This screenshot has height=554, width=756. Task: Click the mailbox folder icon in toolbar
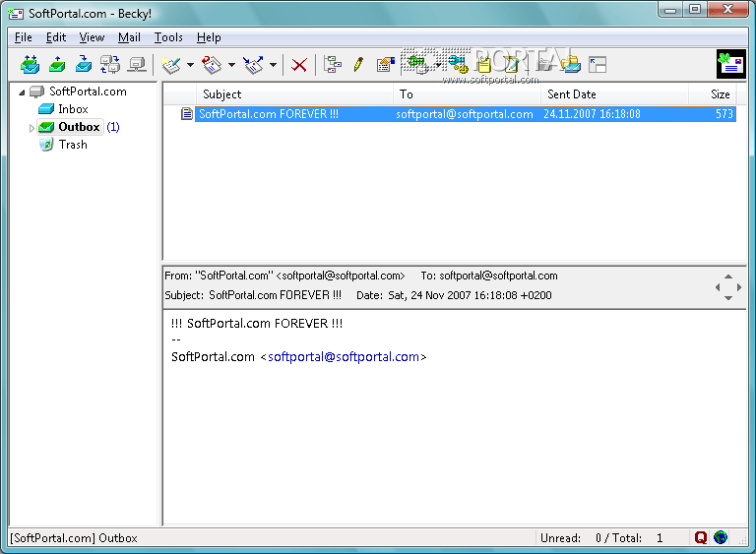click(x=571, y=64)
